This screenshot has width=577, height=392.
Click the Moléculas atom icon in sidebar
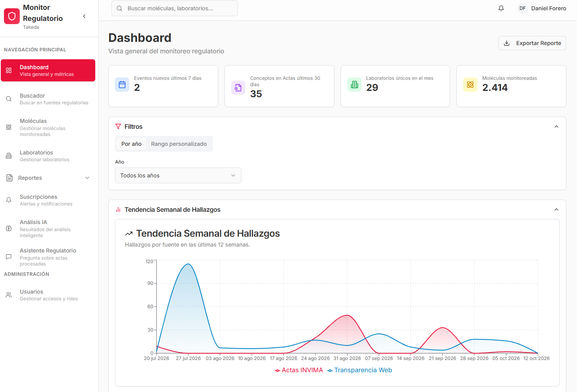[x=9, y=127]
